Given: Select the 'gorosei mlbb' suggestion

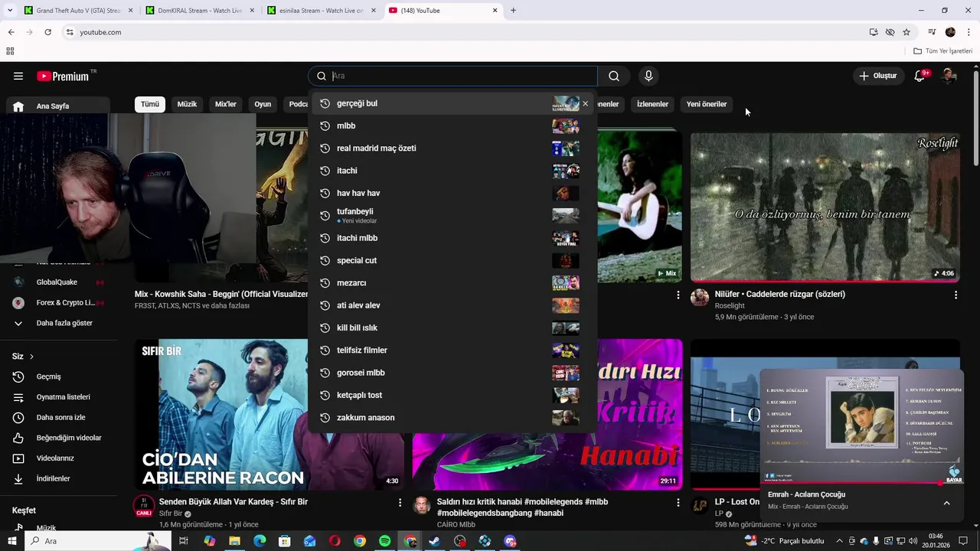Looking at the screenshot, I should pyautogui.click(x=452, y=373).
